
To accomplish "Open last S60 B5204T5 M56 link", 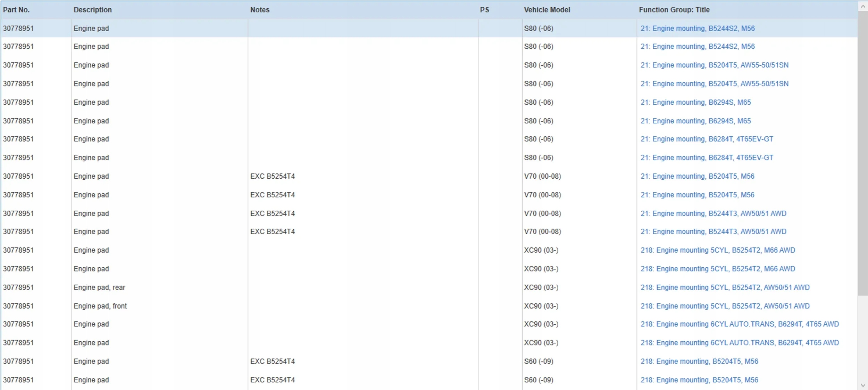I will click(699, 380).
